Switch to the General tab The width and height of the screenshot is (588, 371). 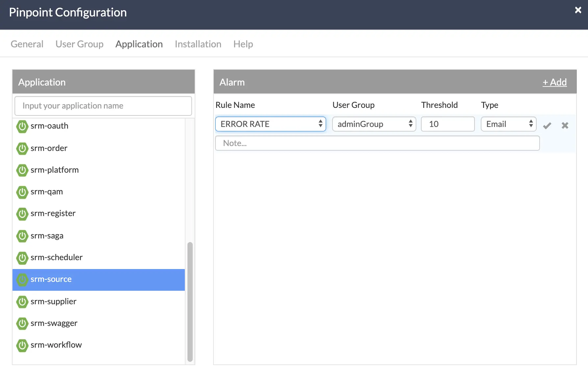pyautogui.click(x=27, y=44)
